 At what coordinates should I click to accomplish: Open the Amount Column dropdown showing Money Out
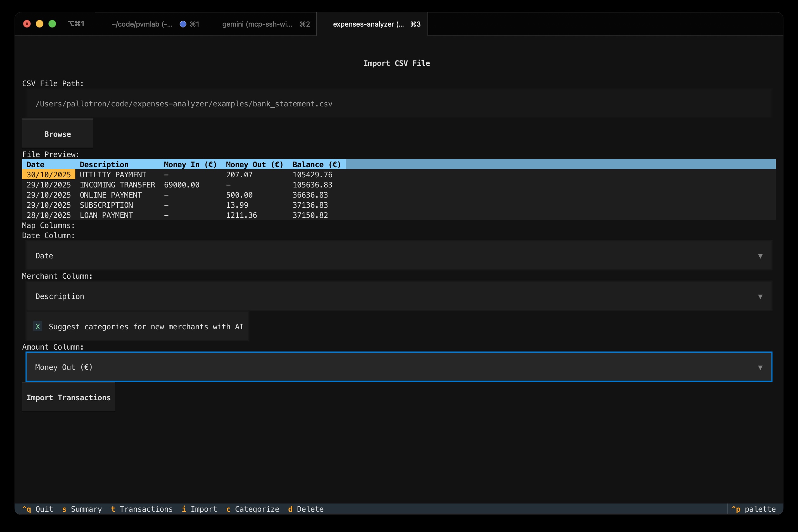[x=399, y=367]
